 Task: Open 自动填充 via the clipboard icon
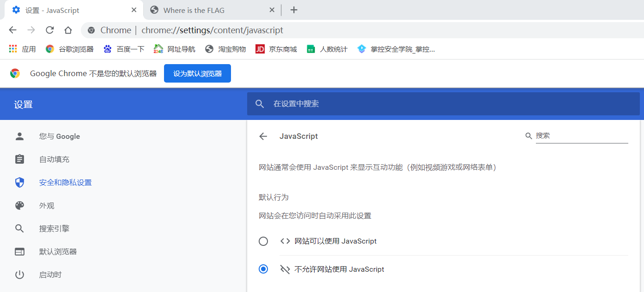point(19,159)
